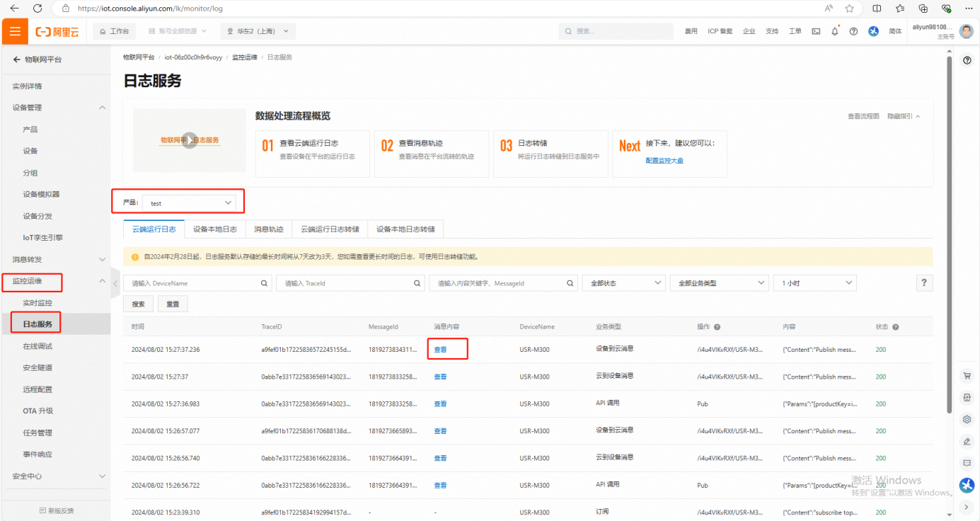Collapse the 设备管理 sidebar section
The image size is (980, 521).
pyautogui.click(x=102, y=108)
